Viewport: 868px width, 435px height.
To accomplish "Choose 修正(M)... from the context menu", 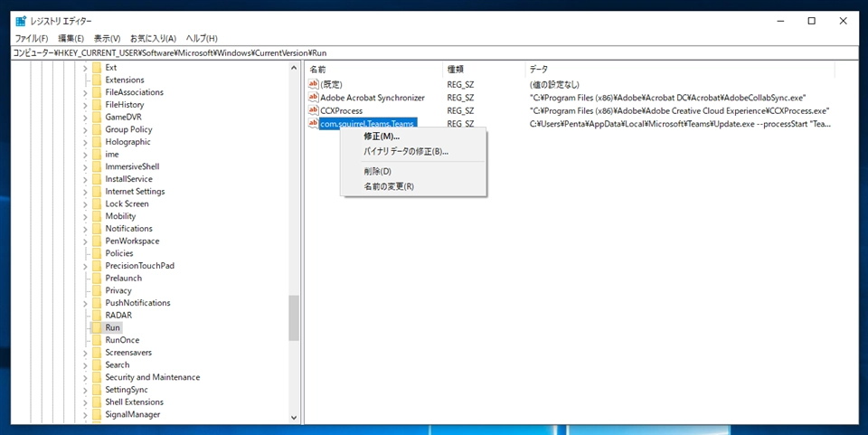I will (413, 137).
